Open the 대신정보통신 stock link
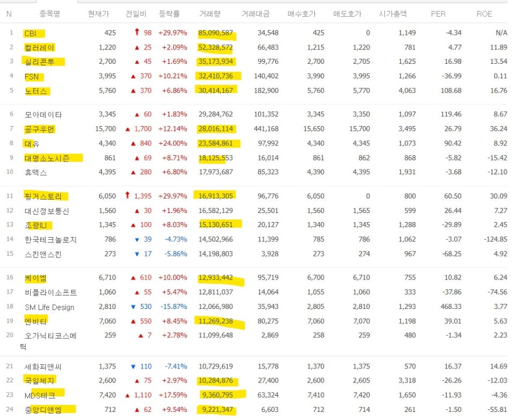Viewport: 518px width, 420px height. (x=47, y=211)
